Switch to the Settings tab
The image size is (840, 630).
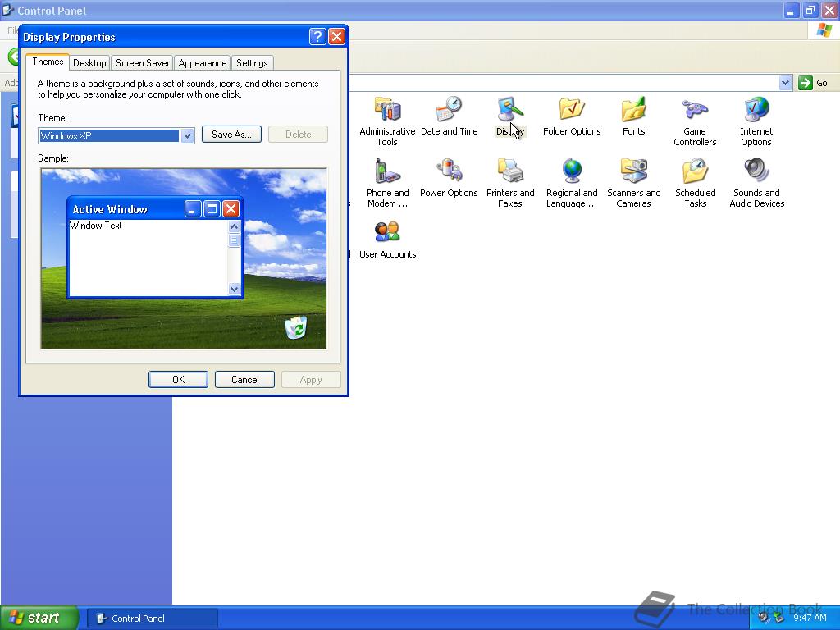tap(252, 62)
